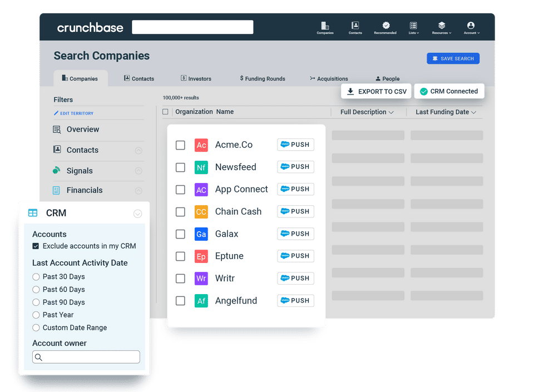Click the Contacts sidebar filter icon
This screenshot has height=392, width=534.
(x=57, y=150)
